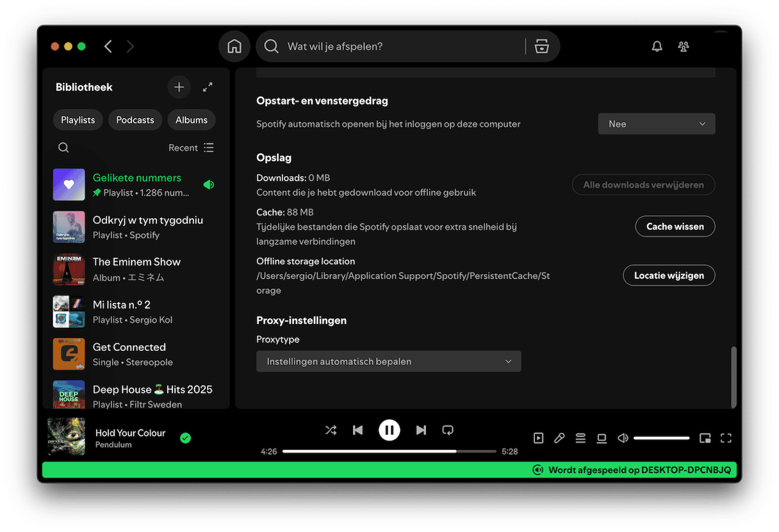Mute the volume with the speaker icon
779x532 pixels.
click(x=623, y=438)
